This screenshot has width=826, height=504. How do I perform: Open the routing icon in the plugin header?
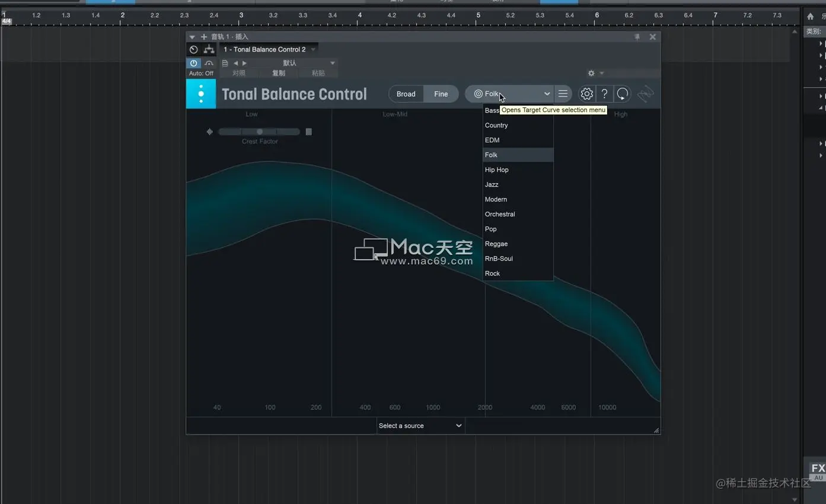[209, 49]
